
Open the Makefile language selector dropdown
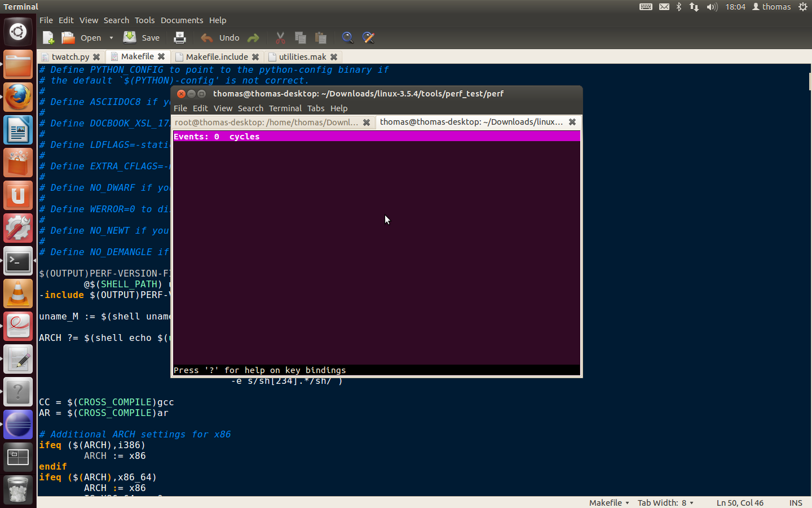pyautogui.click(x=609, y=502)
